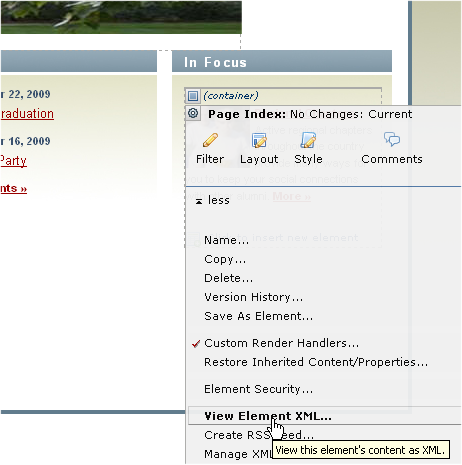Screen dimensions: 462x465
Task: Click the Page Index gear icon
Action: pos(193,114)
